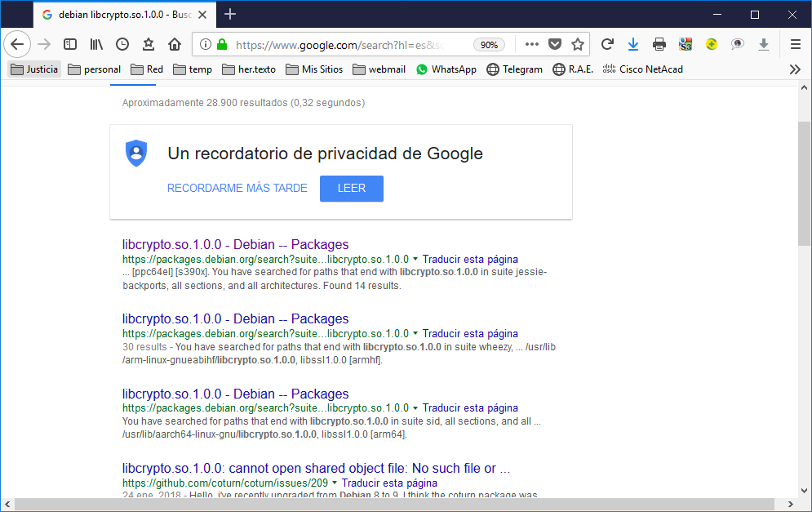Open the History clock icon
This screenshot has height=512, width=812.
pyautogui.click(x=122, y=45)
